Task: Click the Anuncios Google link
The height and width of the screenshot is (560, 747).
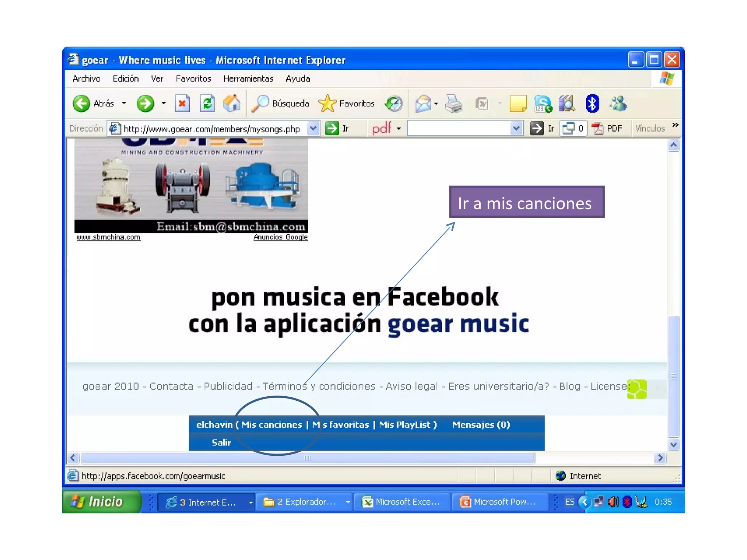Action: click(280, 237)
